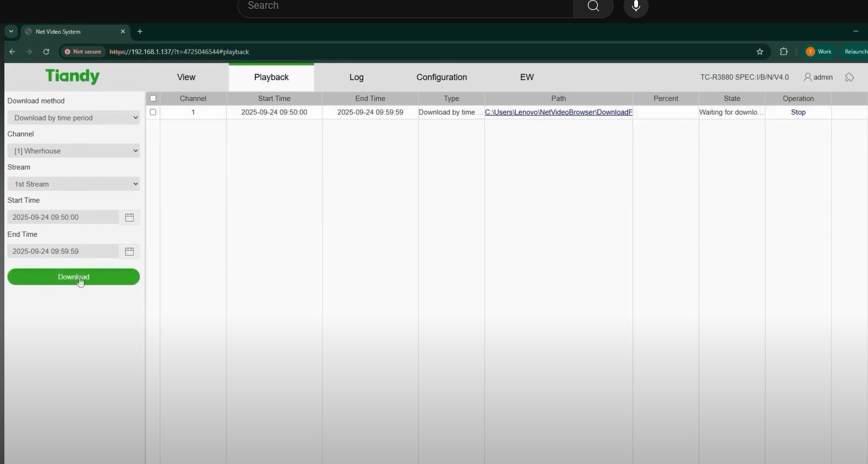Click the Tiandy logo
Screen dimensions: 868x464
coord(72,75)
